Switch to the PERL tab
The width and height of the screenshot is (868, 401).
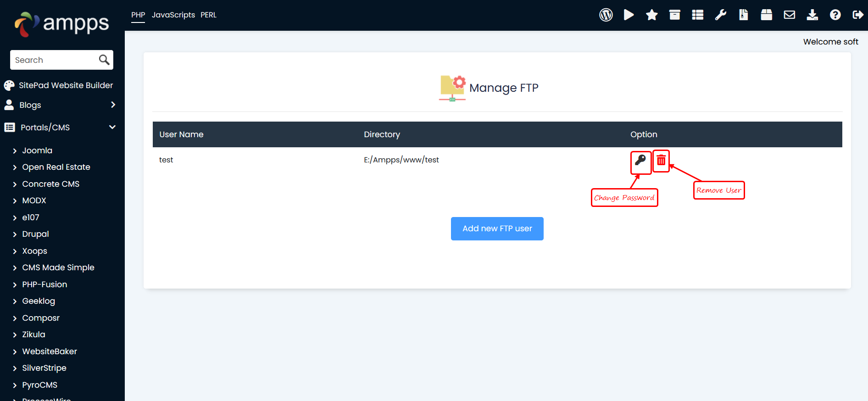pos(208,15)
